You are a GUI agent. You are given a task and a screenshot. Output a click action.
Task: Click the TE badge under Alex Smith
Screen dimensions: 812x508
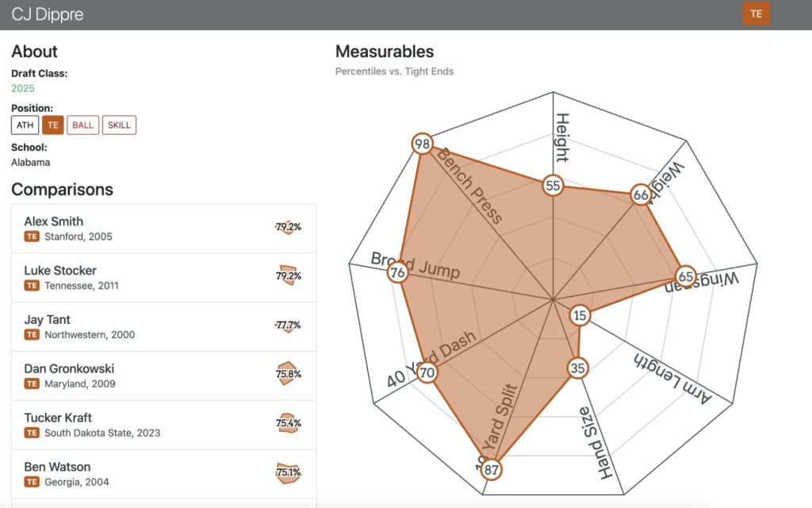pos(32,237)
